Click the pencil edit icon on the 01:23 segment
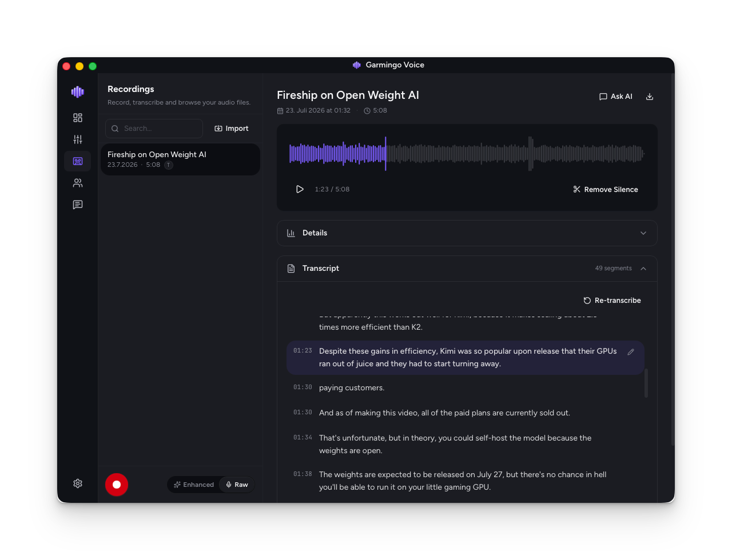Viewport: 732px width, 560px height. (x=631, y=352)
